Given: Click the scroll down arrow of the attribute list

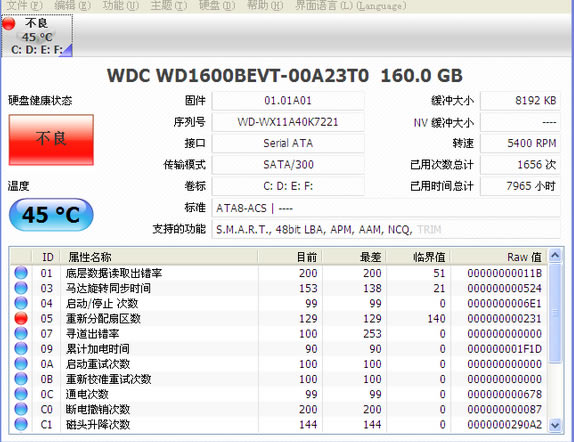Looking at the screenshot, I should tap(555, 425).
